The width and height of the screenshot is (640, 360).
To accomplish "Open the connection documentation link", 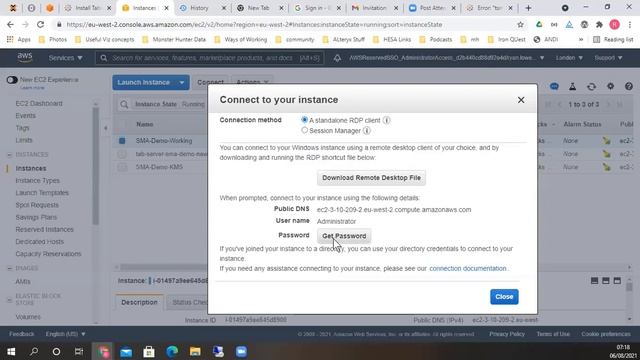I will (468, 269).
